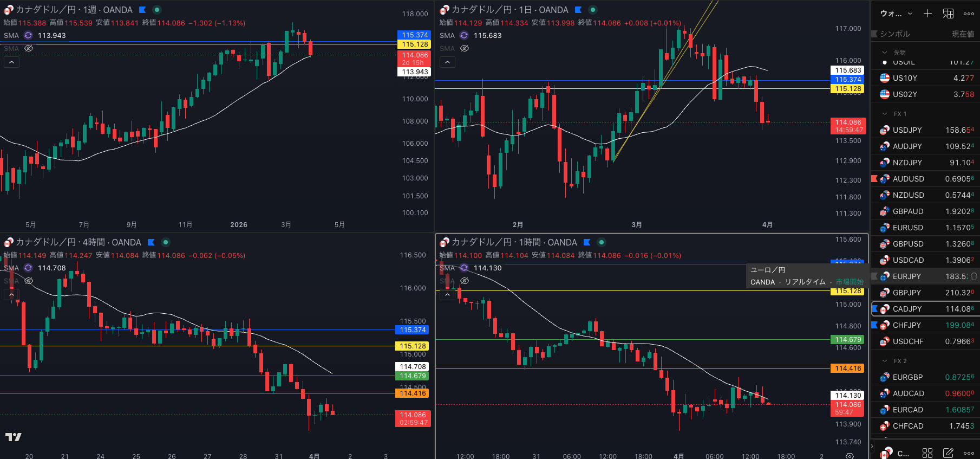Open the watchlist three-dot more menu at top

969,14
